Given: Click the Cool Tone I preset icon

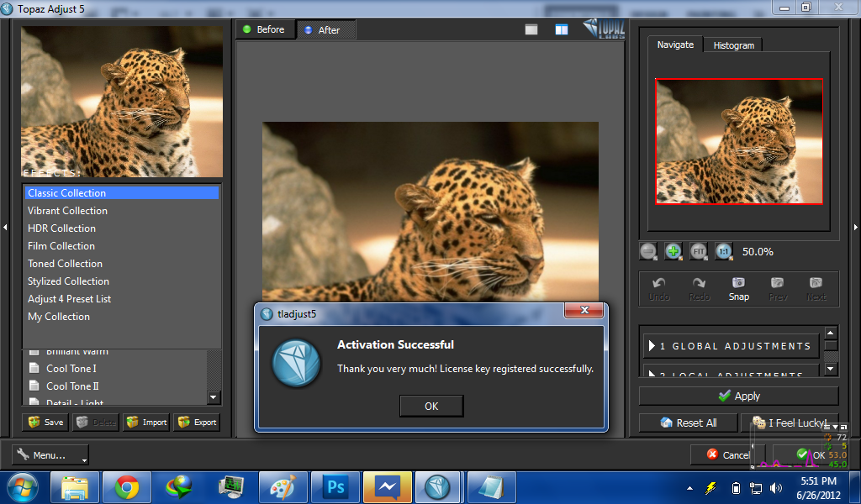Looking at the screenshot, I should point(34,368).
